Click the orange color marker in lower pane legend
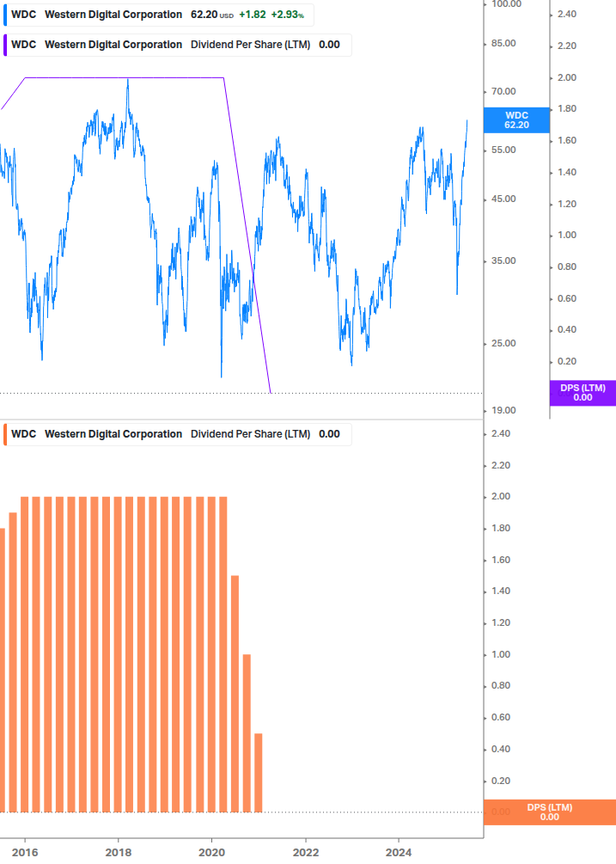 (5, 434)
